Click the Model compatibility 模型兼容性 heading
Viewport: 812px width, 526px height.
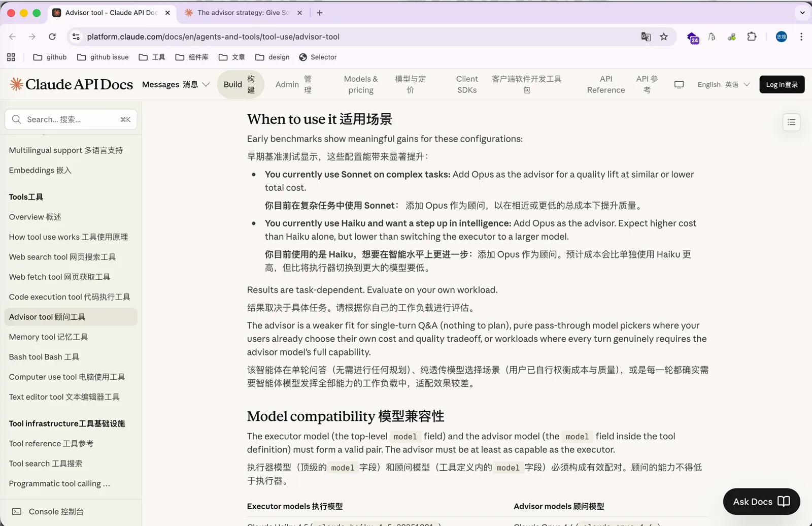tap(346, 416)
